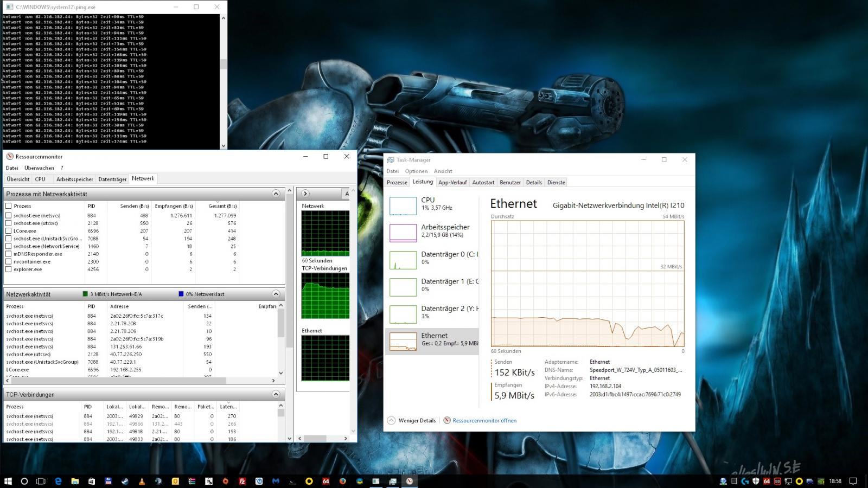Switch to the Arbeitsspeicher tab

pyautogui.click(x=75, y=179)
